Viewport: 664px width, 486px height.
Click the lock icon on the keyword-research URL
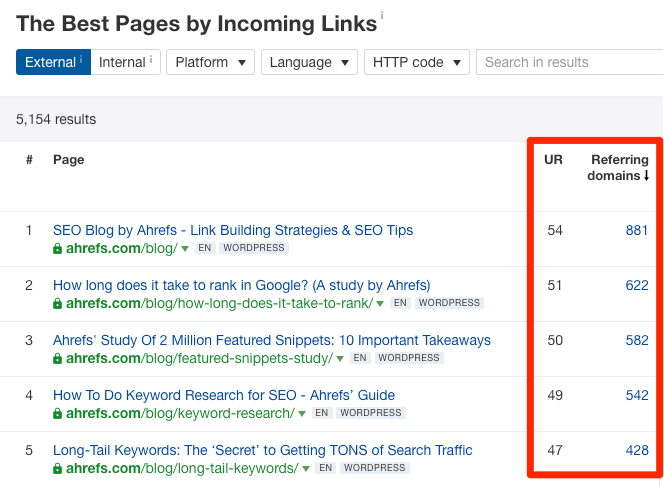pyautogui.click(x=58, y=413)
